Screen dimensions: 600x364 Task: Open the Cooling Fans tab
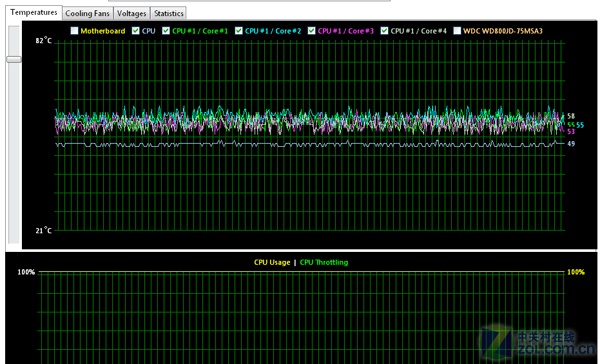[x=87, y=13]
